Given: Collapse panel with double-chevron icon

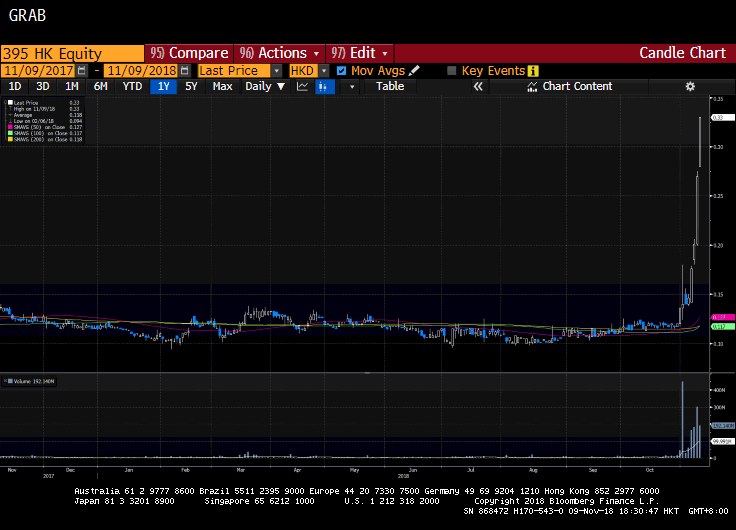Looking at the screenshot, I should tap(478, 87).
